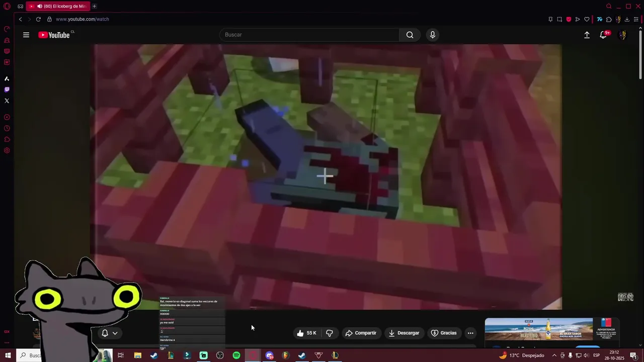644x362 pixels.
Task: Take a snapshot with the capture icon
Action: pyautogui.click(x=559, y=19)
